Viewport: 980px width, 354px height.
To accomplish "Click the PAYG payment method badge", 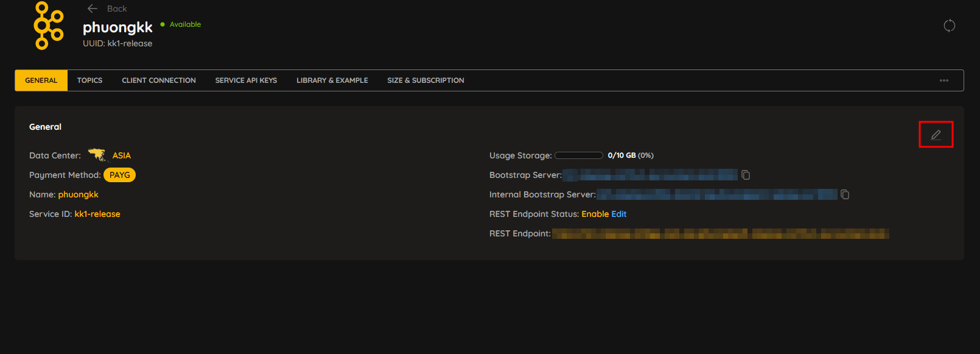I will (120, 175).
